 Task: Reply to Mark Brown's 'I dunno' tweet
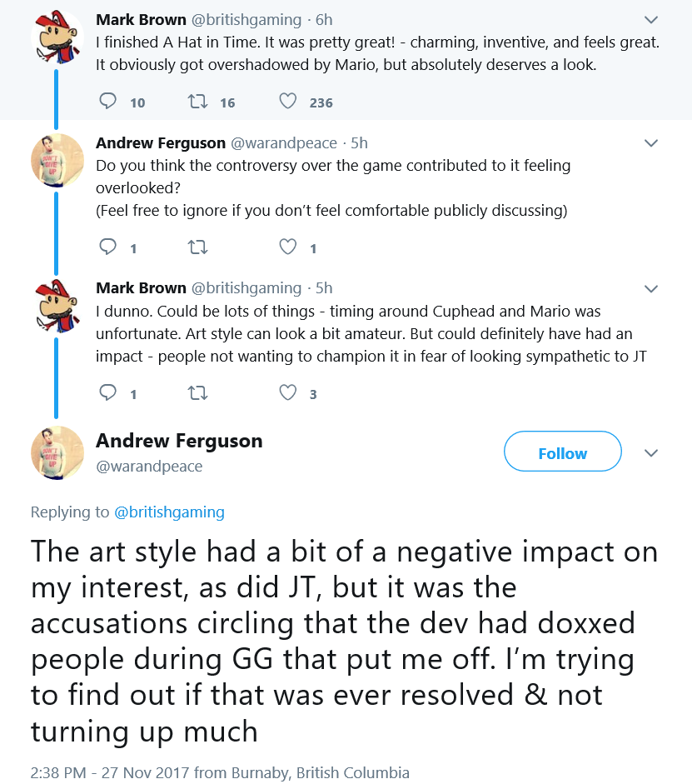tap(108, 393)
